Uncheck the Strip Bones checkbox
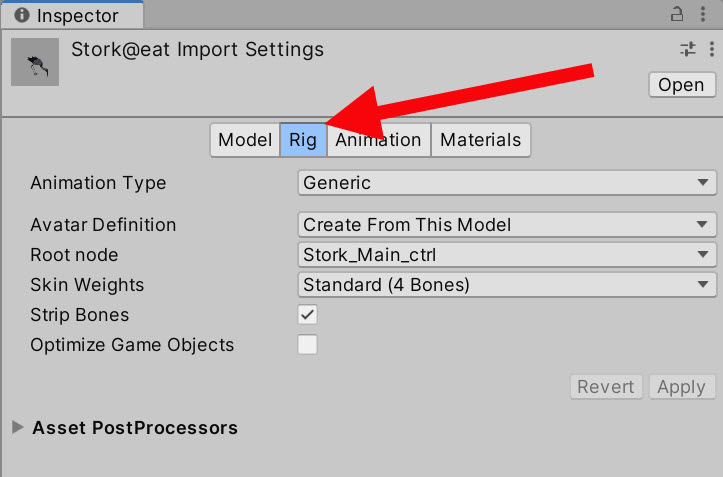 point(308,315)
